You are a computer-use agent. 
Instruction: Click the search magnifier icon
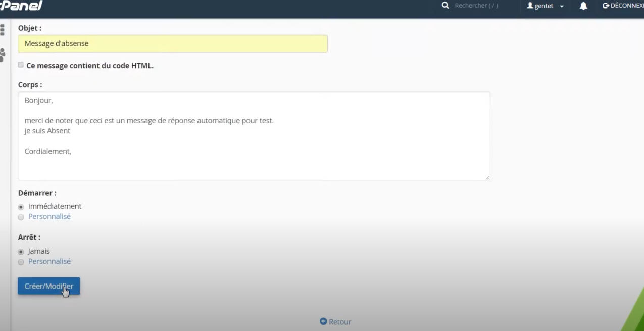pos(445,6)
